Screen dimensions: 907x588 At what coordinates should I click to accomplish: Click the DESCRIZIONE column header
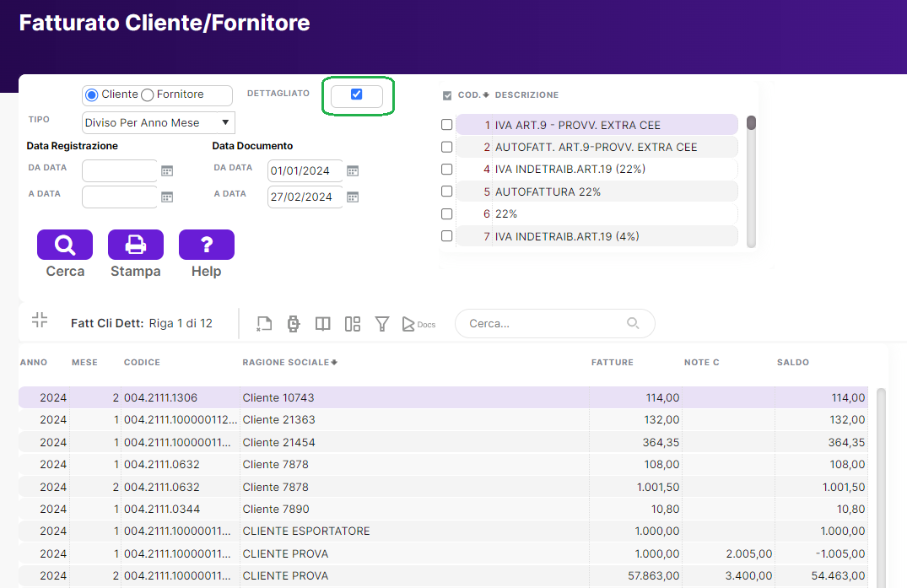pos(526,94)
